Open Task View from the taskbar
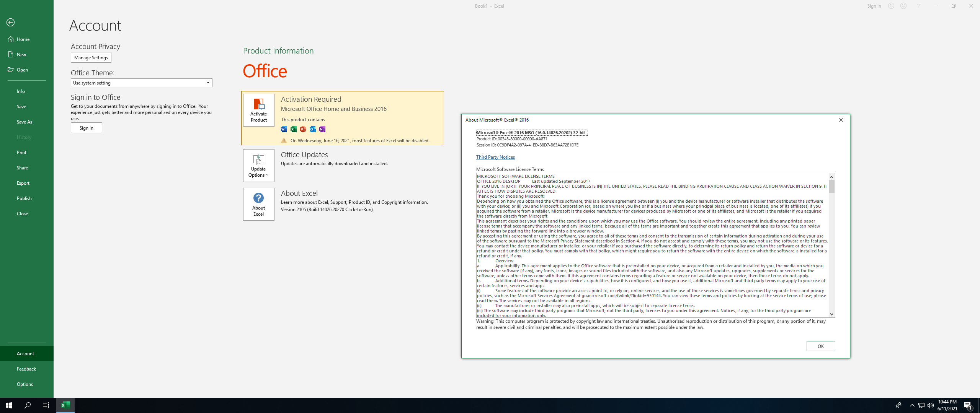The height and width of the screenshot is (413, 980). pyautogui.click(x=46, y=405)
